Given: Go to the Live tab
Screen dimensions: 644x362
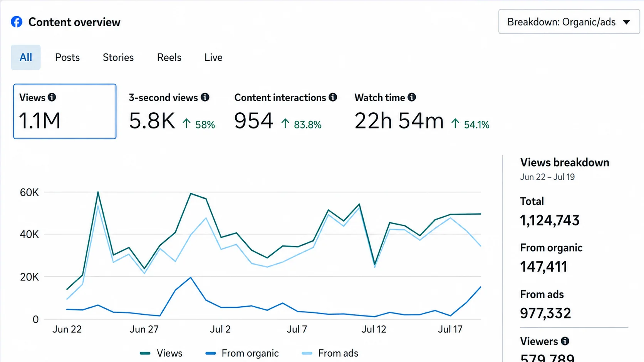Looking at the screenshot, I should [x=213, y=57].
